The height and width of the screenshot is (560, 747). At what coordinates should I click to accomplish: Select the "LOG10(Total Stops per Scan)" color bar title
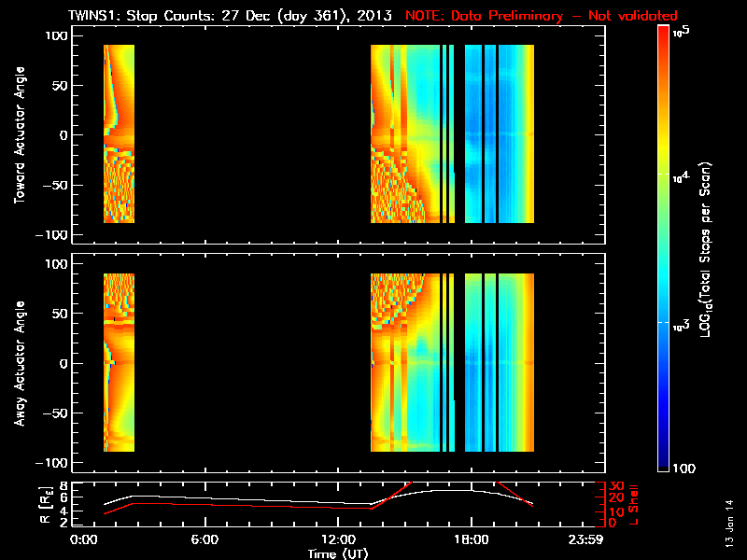(705, 250)
